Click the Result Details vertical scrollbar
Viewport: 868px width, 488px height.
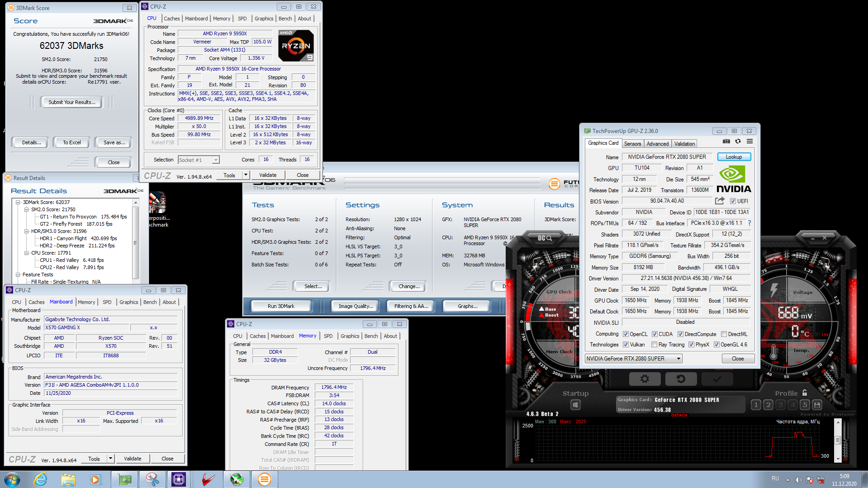point(135,242)
